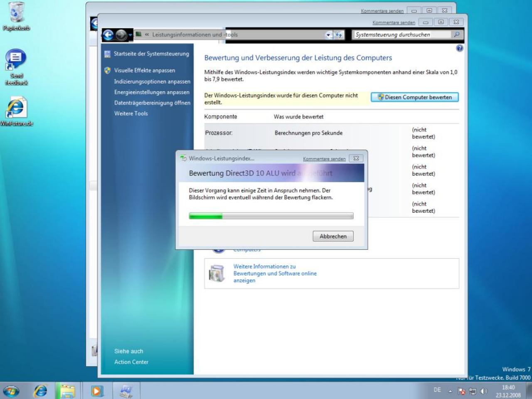Select the Prozessor row label

(x=219, y=133)
